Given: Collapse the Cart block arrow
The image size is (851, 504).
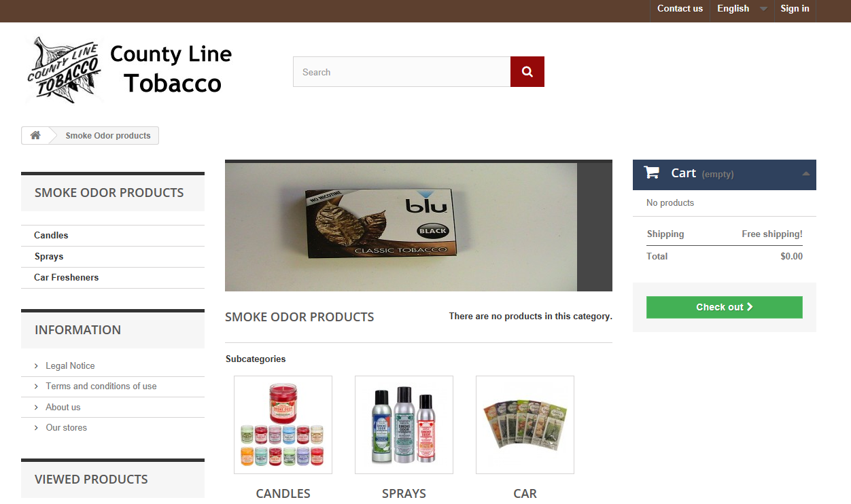Looking at the screenshot, I should 805,174.
